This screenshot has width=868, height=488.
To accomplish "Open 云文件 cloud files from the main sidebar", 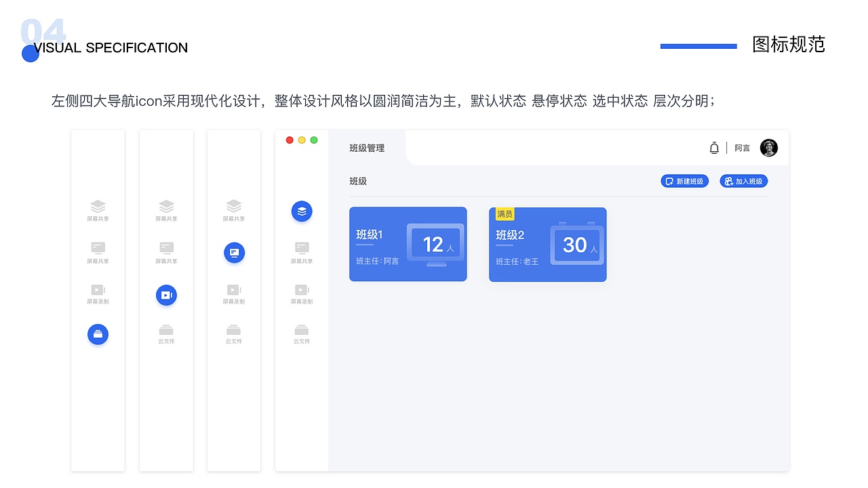I will click(x=301, y=330).
